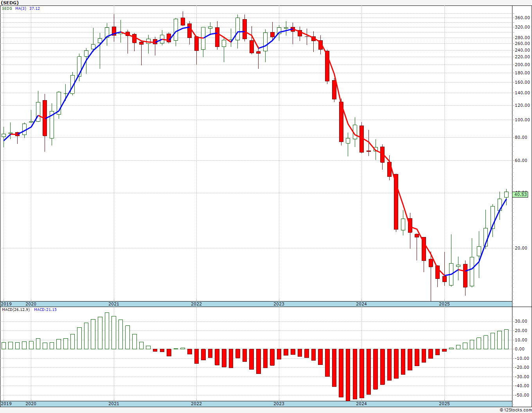Click the 200.00 price axis label
This screenshot has height=413, width=532.
pos(522,65)
